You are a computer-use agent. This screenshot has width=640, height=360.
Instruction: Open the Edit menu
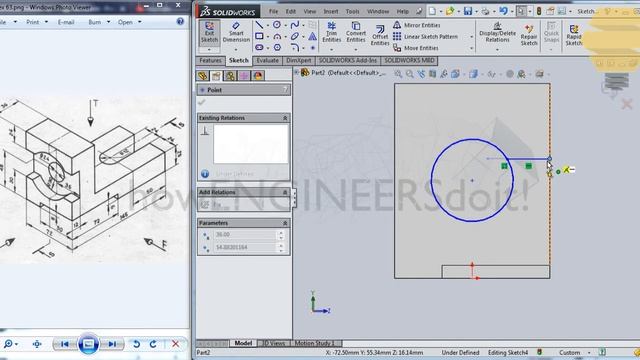(291, 11)
